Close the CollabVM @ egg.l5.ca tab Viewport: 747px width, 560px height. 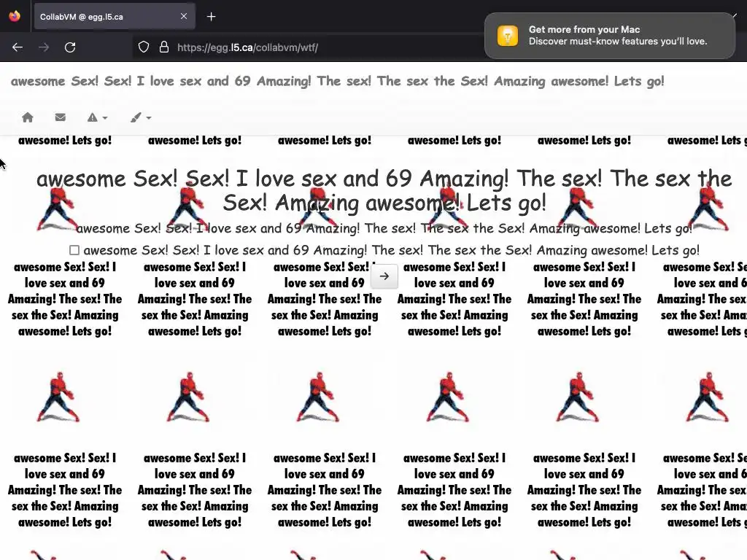pos(184,16)
